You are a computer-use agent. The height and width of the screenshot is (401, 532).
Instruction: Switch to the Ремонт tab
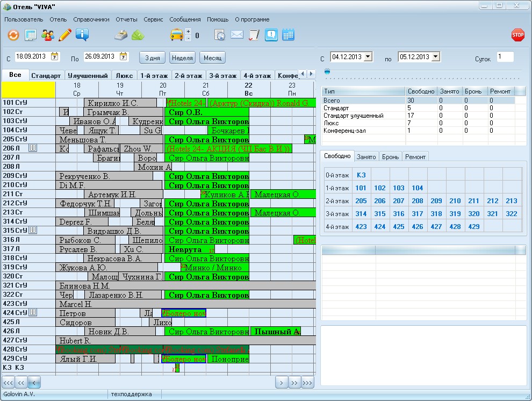[x=415, y=157]
